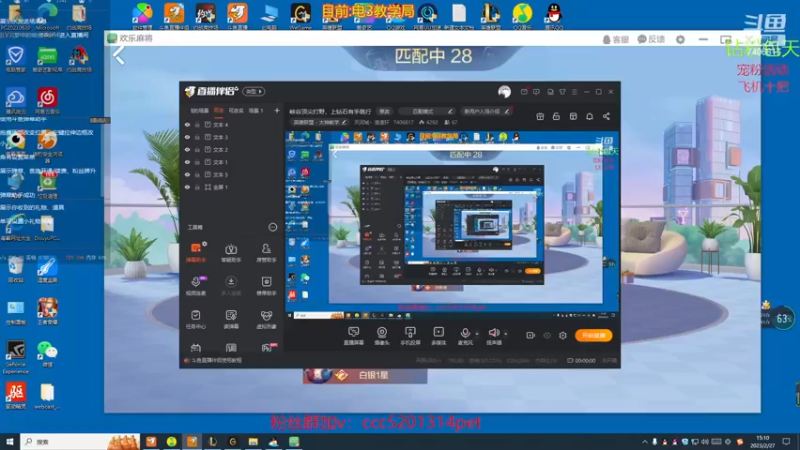Switch to the third scene tab
The width and height of the screenshot is (800, 450).
[236, 110]
